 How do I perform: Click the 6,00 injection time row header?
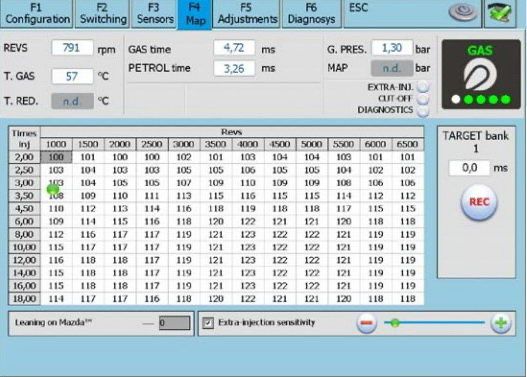[24, 221]
